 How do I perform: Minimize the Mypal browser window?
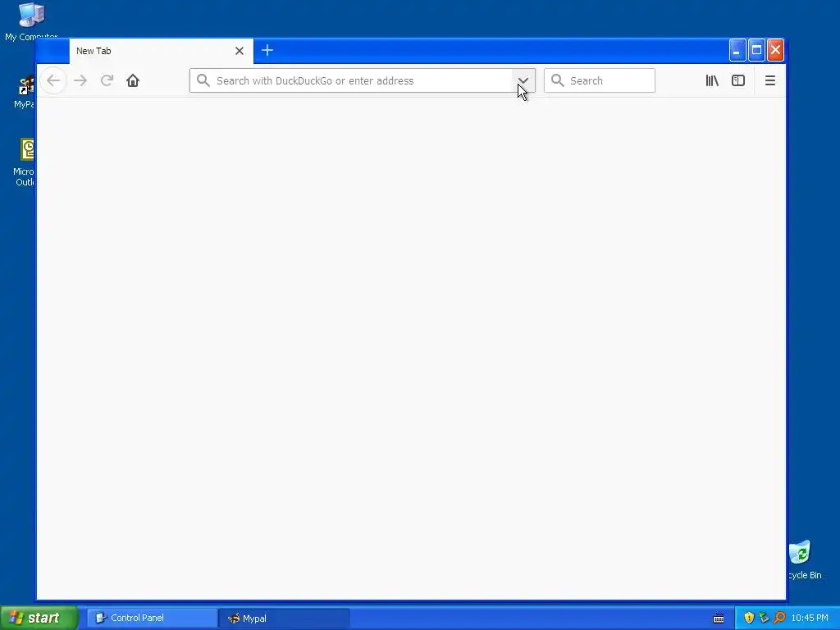coord(737,50)
